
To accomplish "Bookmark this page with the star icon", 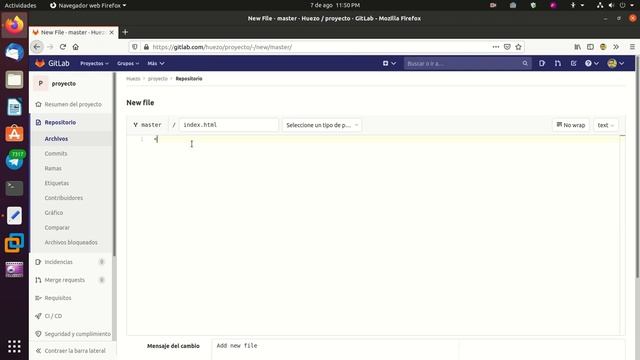I will click(518, 47).
